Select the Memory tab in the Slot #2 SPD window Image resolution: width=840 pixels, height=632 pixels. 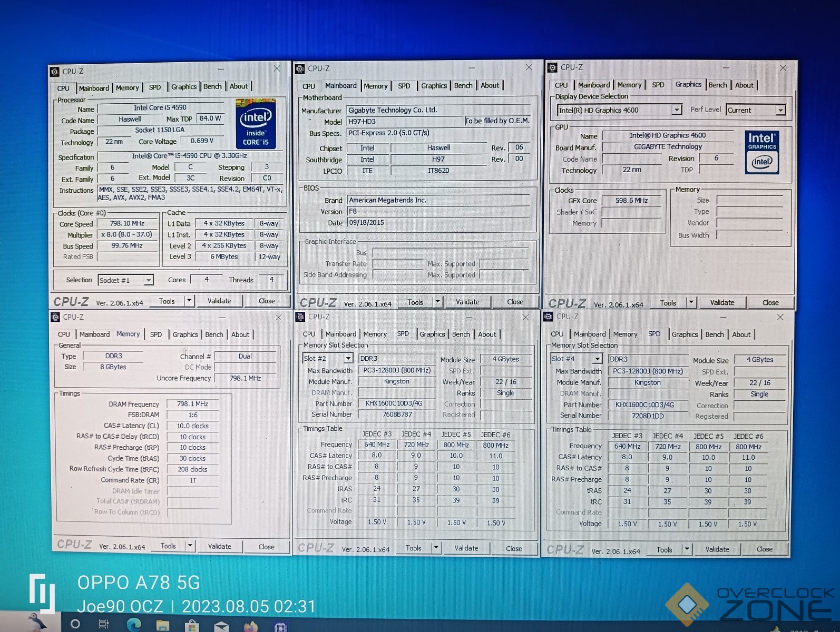pos(375,334)
